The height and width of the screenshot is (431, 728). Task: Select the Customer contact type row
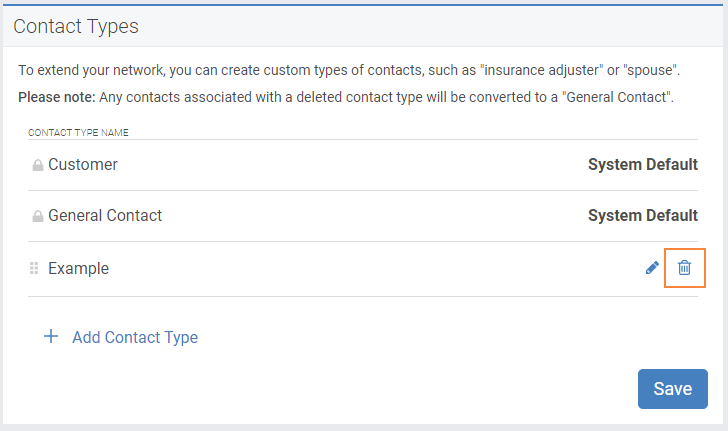[x=363, y=165]
